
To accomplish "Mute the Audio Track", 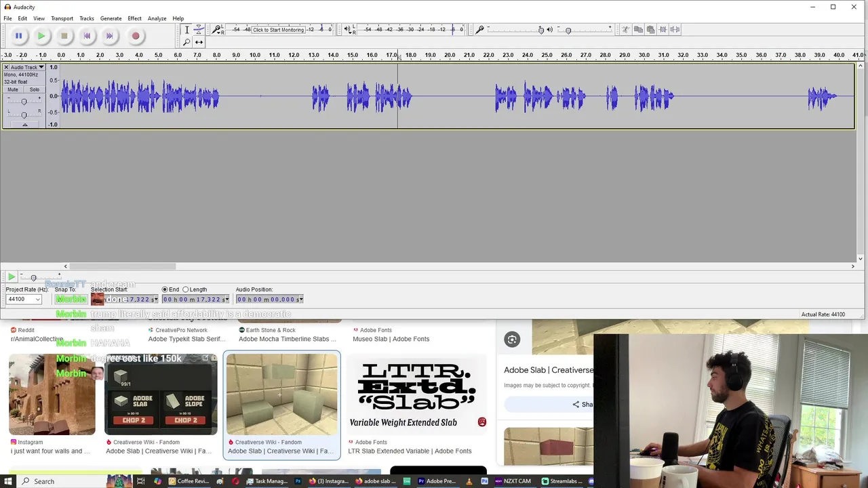I will click(x=13, y=89).
